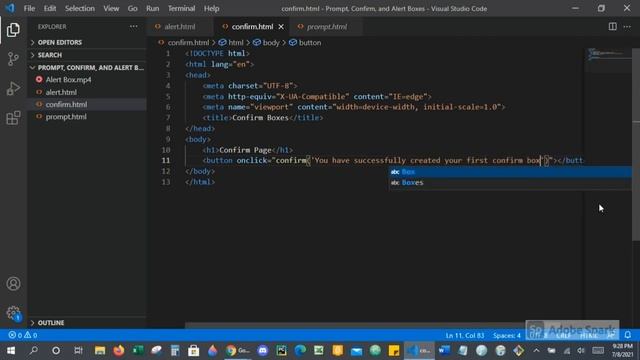This screenshot has width=640, height=360.
Task: Open the Go menu
Action: pos(132,8)
